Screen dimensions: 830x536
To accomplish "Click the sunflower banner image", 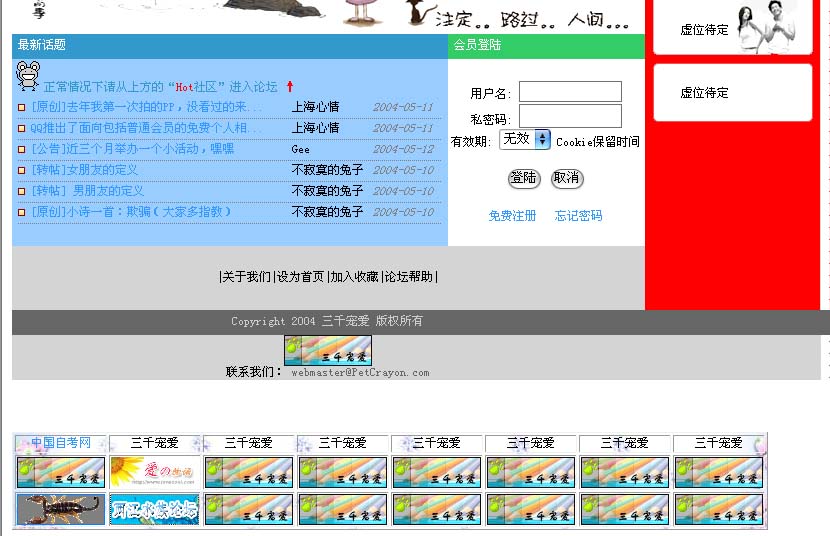I will coord(154,472).
